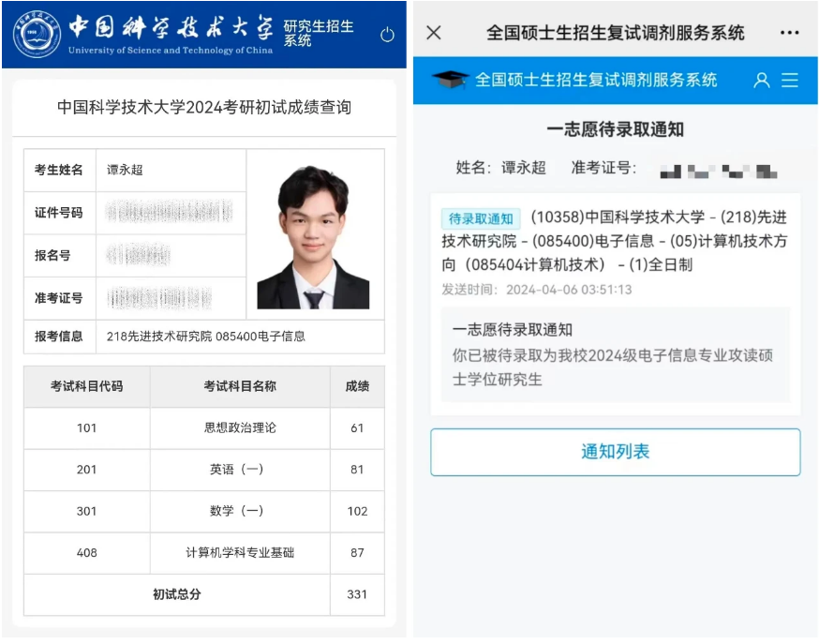Click the University of Science and Technology of China text

[x=171, y=51]
